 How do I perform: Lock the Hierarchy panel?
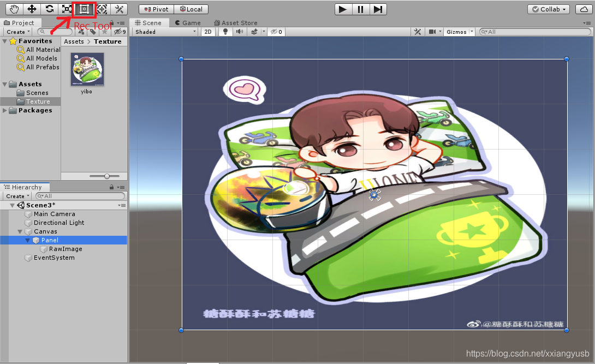pyautogui.click(x=111, y=187)
